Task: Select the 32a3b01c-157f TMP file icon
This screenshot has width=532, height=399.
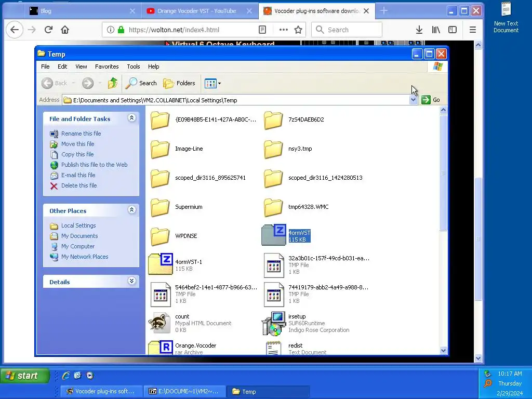Action: (x=274, y=265)
